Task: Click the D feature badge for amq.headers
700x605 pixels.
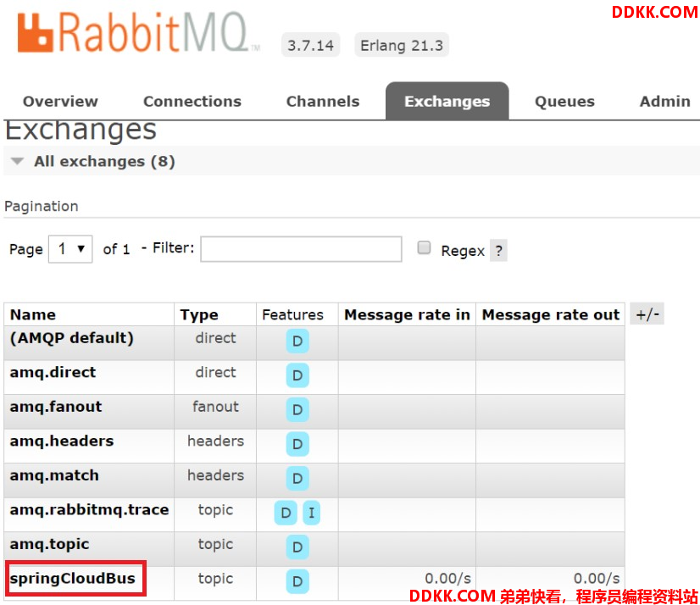Action: pyautogui.click(x=297, y=444)
